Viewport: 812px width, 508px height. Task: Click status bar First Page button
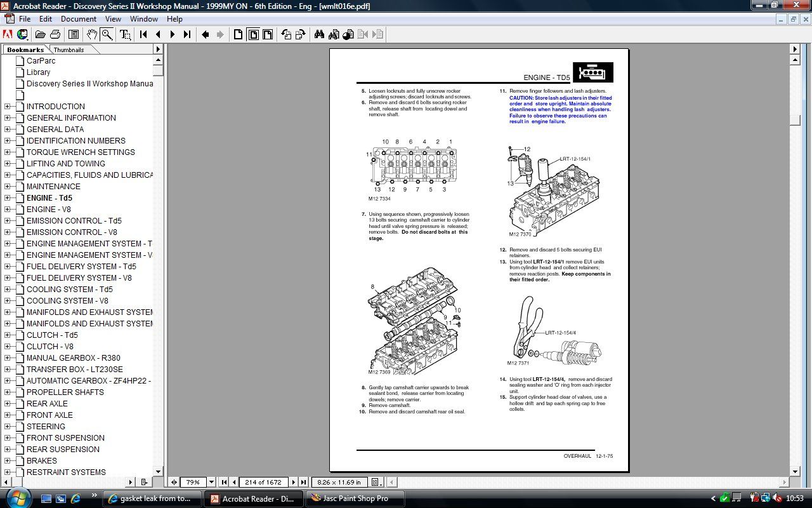[x=225, y=483]
